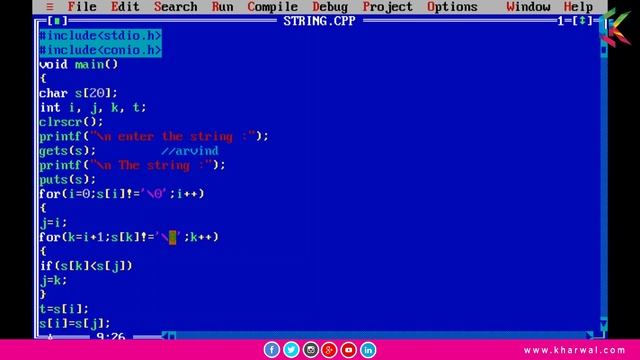Click the Instagram icon in footer
Image resolution: width=640 pixels, height=360 pixels.
tap(310, 350)
